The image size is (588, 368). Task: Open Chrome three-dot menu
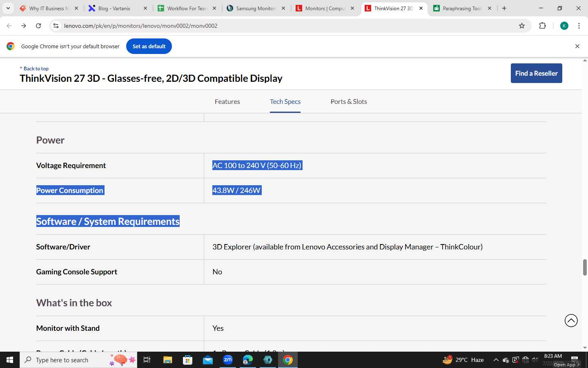579,26
